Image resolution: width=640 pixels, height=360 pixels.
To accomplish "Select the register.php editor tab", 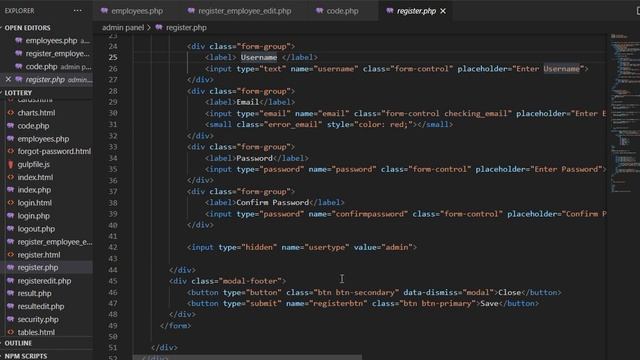I will (416, 11).
